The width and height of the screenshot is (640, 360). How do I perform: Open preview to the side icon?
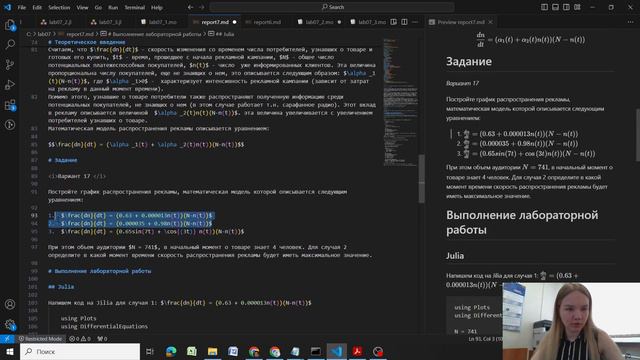pos(393,22)
